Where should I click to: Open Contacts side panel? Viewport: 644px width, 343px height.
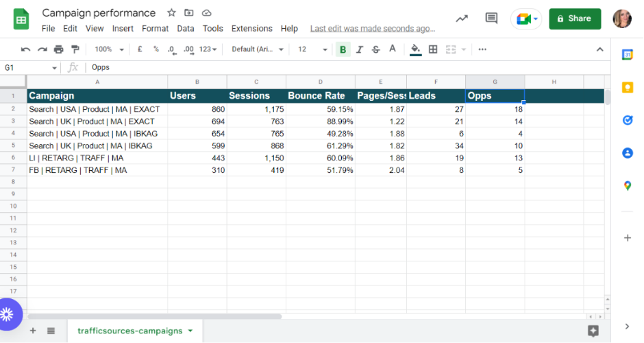(628, 153)
